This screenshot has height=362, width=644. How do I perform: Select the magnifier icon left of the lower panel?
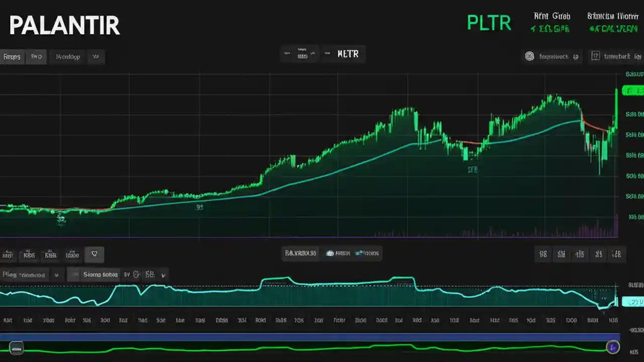[8, 254]
